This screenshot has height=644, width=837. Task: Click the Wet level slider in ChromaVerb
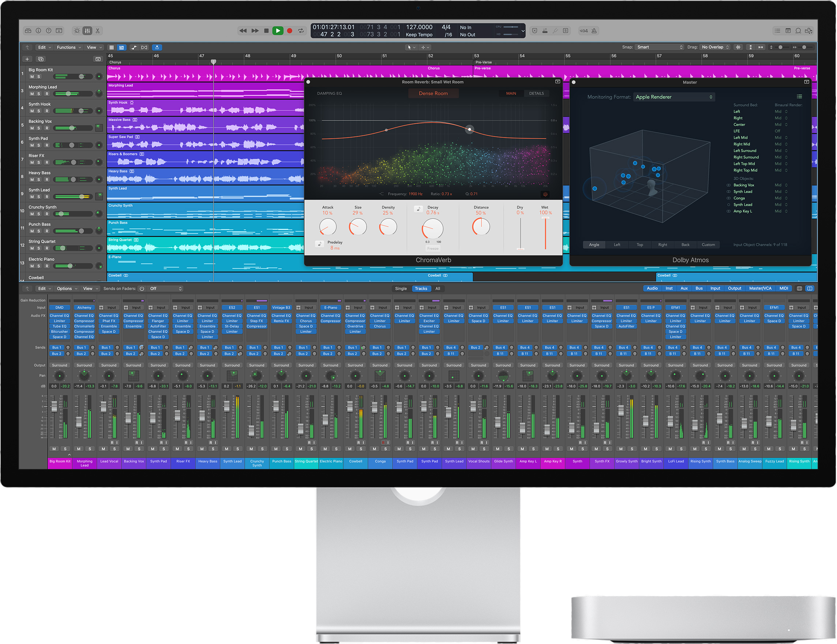(545, 233)
